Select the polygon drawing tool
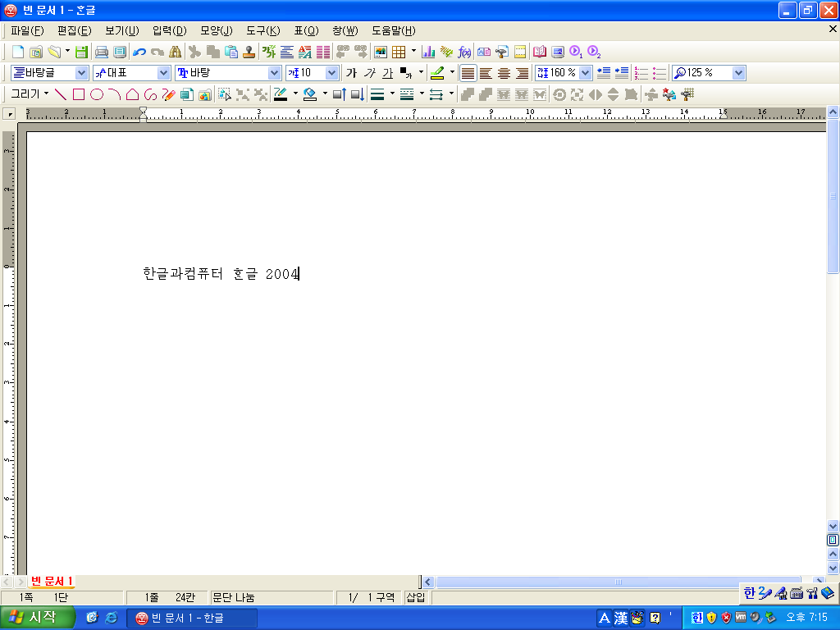Screen dimensions: 840x630 (x=132, y=95)
